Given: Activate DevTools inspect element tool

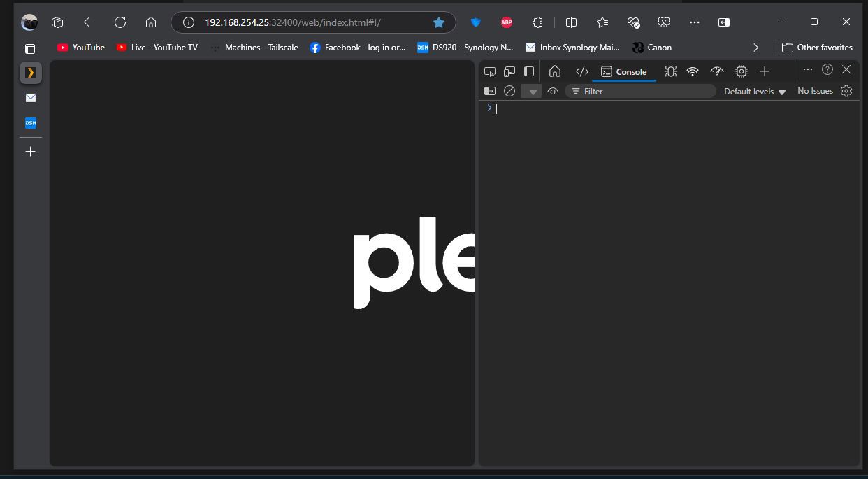Looking at the screenshot, I should coord(490,71).
